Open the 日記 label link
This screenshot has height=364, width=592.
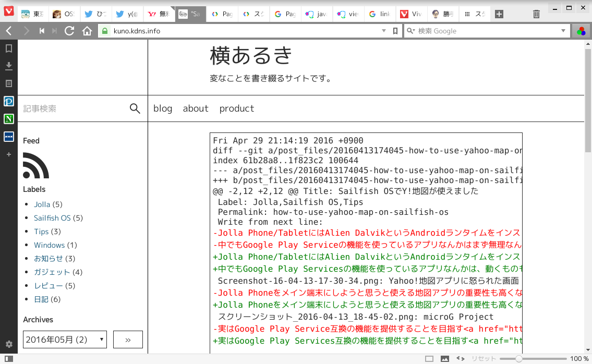click(41, 299)
